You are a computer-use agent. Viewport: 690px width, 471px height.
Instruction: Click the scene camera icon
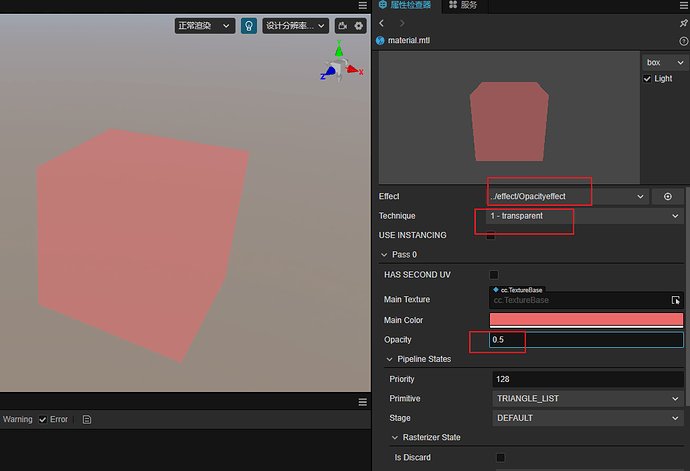tap(342, 26)
